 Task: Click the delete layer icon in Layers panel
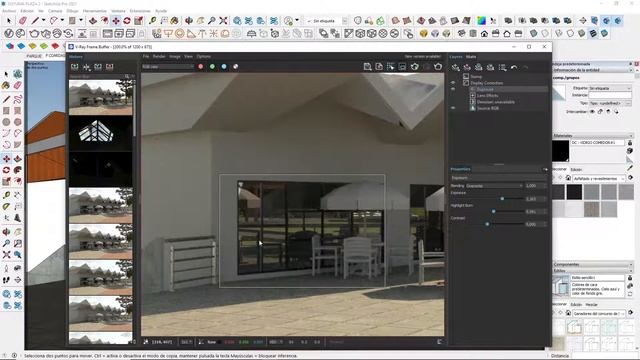point(467,67)
